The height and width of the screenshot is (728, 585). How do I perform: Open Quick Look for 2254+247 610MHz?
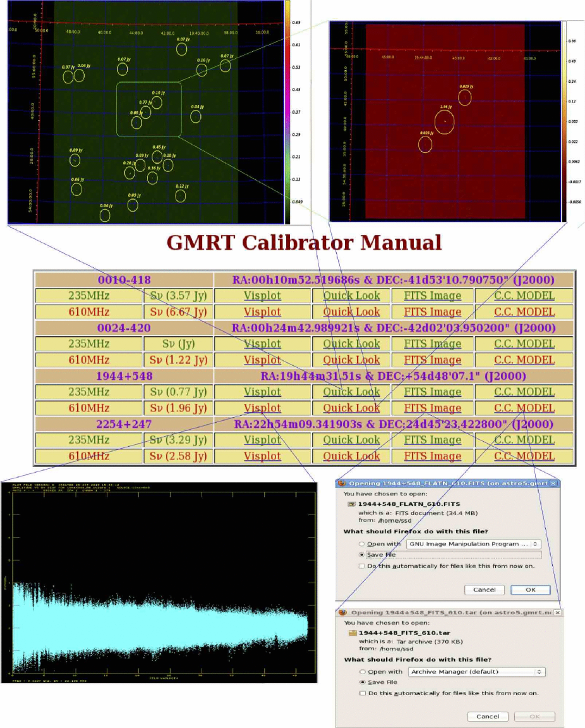pos(351,456)
